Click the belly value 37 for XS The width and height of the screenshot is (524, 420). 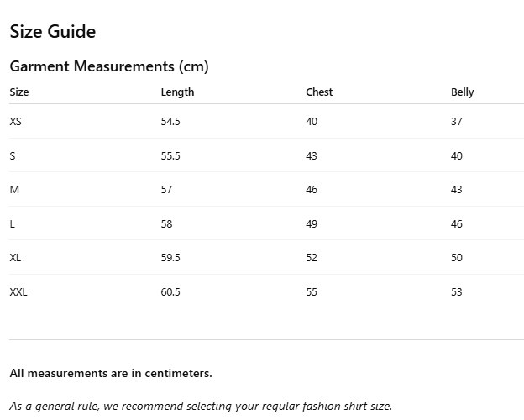tap(457, 122)
